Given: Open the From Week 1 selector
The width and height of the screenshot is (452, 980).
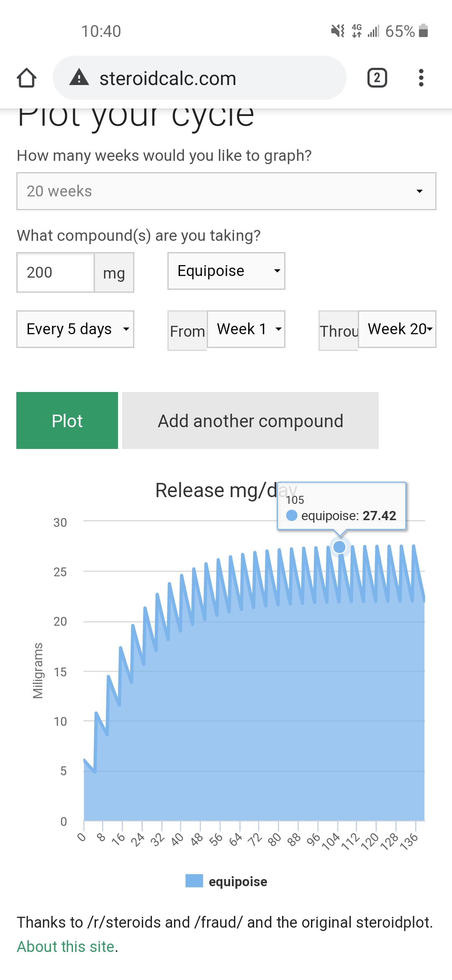Looking at the screenshot, I should click(x=246, y=329).
